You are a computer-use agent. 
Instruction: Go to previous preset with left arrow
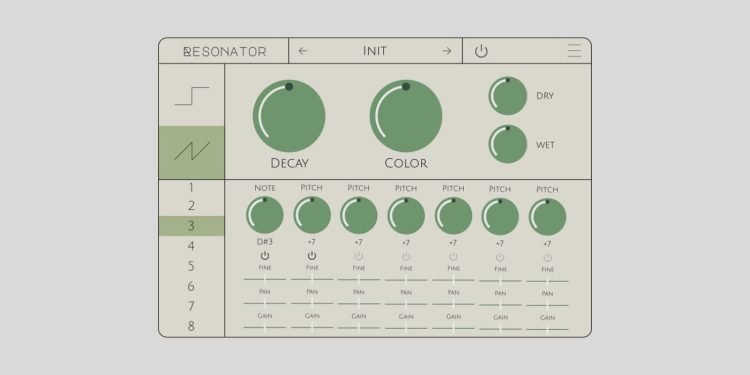tap(303, 51)
